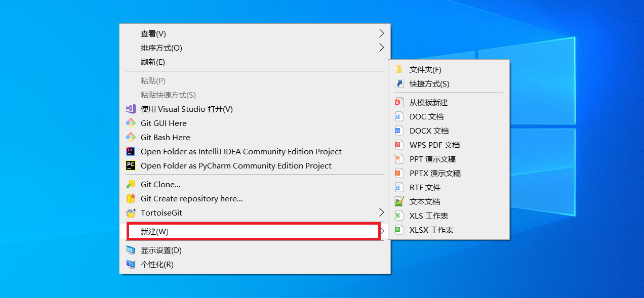Viewport: 644px width, 298px height.
Task: Create new RTF 文件
Action: pos(449,188)
